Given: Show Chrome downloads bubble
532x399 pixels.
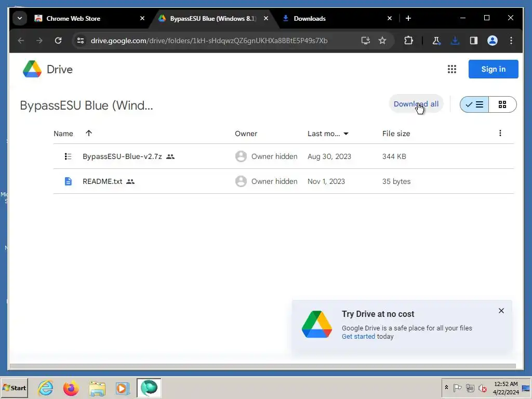Looking at the screenshot, I should coord(455,41).
